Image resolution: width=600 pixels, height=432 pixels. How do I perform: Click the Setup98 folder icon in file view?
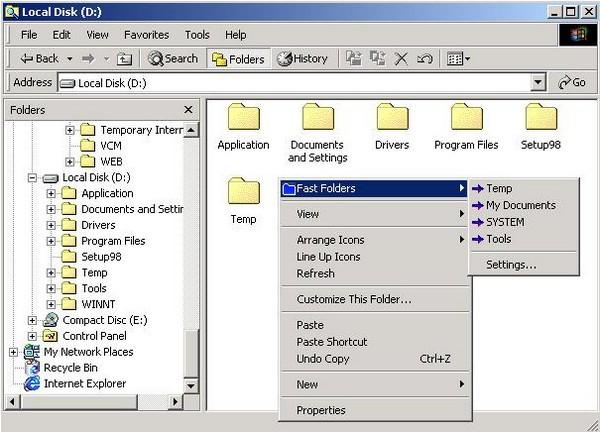[x=541, y=119]
